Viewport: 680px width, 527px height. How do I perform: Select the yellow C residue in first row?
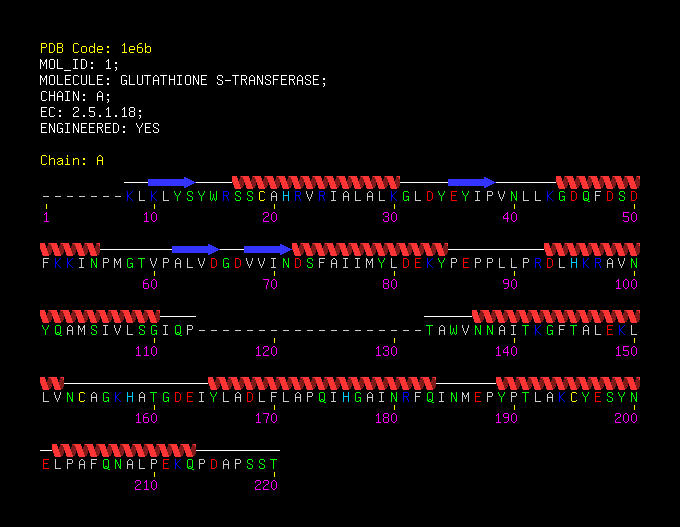(x=262, y=196)
